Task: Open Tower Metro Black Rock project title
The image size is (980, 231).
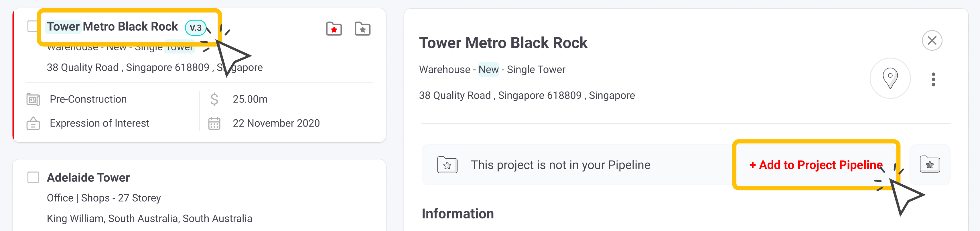Action: coord(112,26)
